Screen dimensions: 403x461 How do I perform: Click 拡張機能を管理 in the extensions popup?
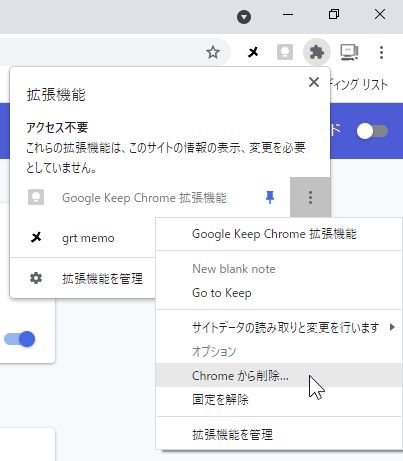click(x=83, y=278)
